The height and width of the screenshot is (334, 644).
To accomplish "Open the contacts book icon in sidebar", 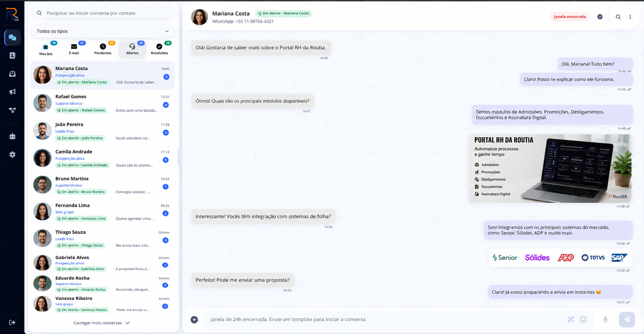I will click(13, 55).
